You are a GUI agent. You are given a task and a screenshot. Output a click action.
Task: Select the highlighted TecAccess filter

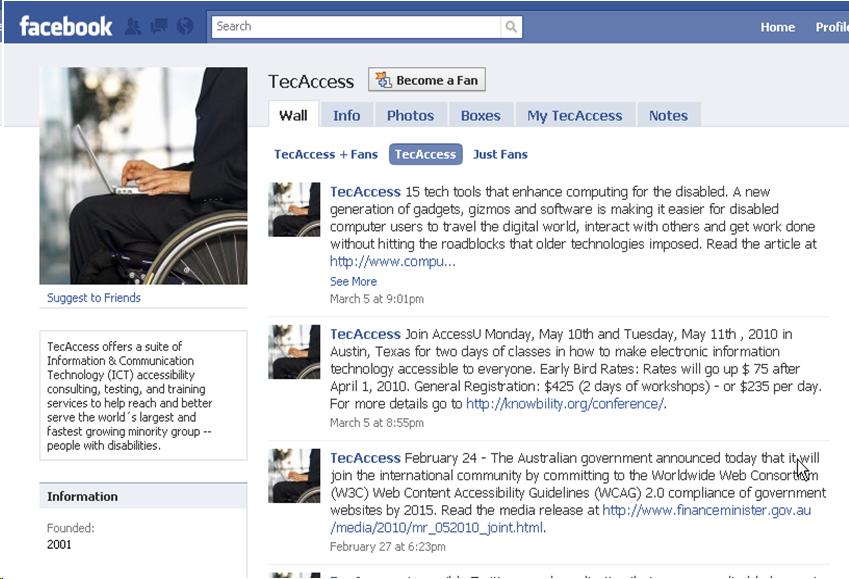point(426,154)
